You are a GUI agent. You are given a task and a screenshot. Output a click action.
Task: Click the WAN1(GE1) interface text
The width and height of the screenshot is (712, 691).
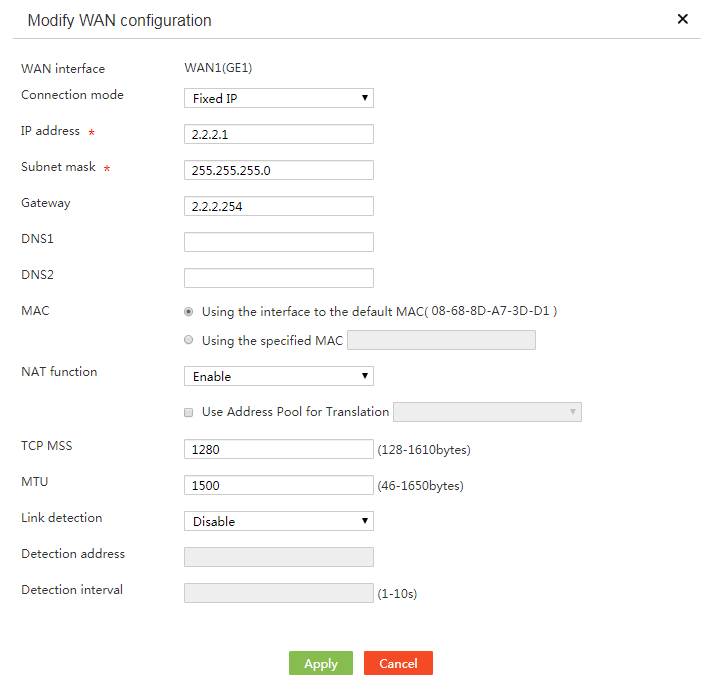click(218, 68)
